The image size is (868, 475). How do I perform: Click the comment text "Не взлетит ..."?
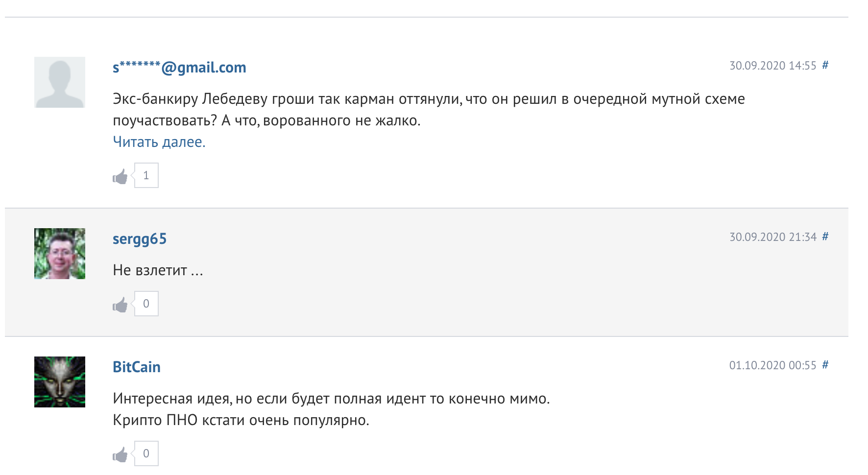click(158, 270)
